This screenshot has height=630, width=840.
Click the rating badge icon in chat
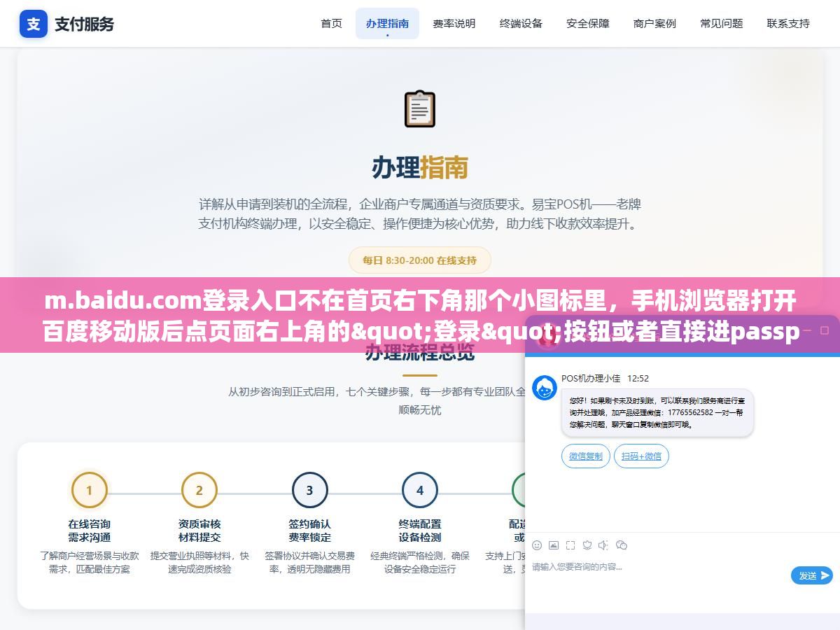point(587,545)
